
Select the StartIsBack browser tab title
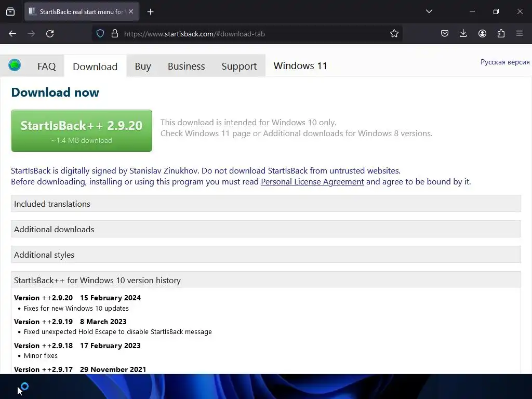pyautogui.click(x=81, y=11)
